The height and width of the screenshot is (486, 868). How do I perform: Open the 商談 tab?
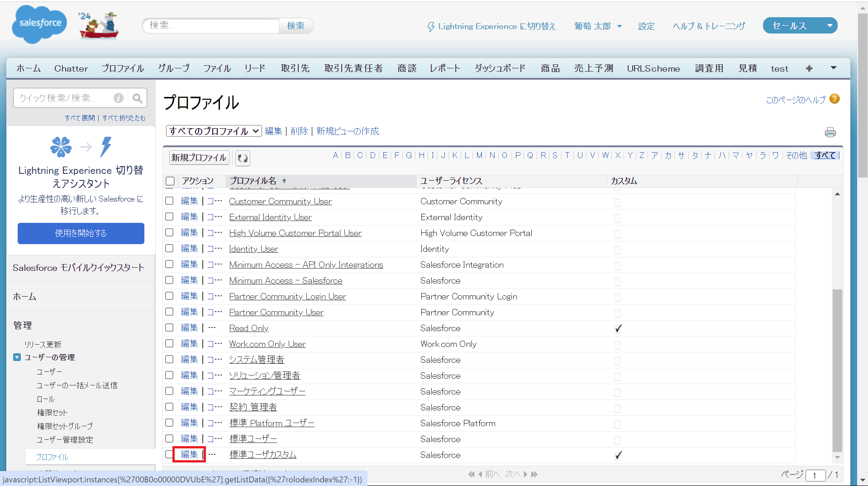click(407, 68)
